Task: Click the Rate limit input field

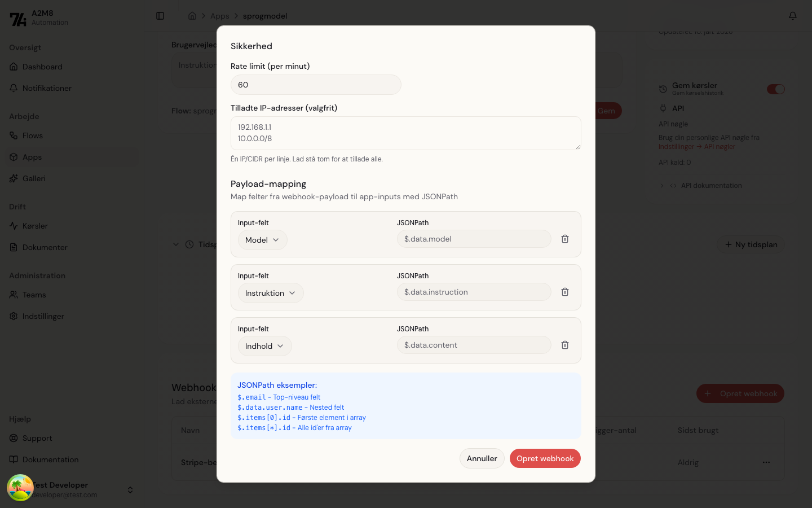Action: point(316,85)
